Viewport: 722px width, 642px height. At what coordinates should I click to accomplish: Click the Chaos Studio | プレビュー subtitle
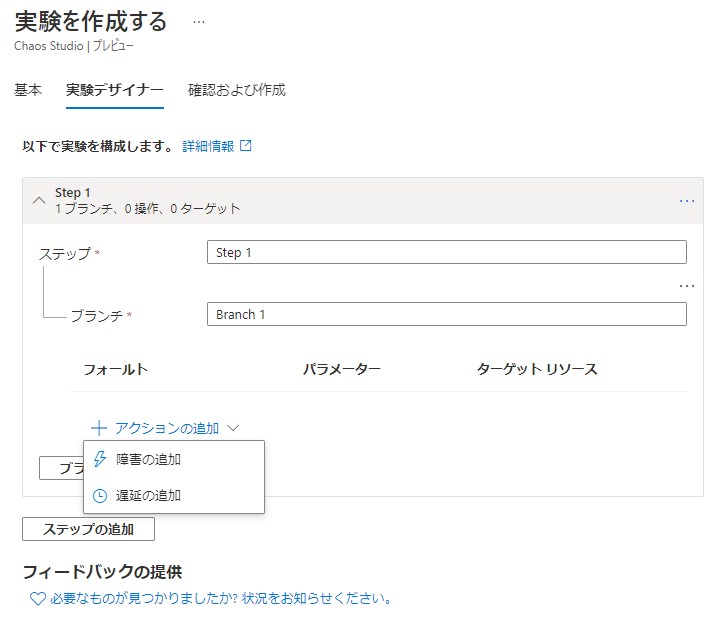74,46
